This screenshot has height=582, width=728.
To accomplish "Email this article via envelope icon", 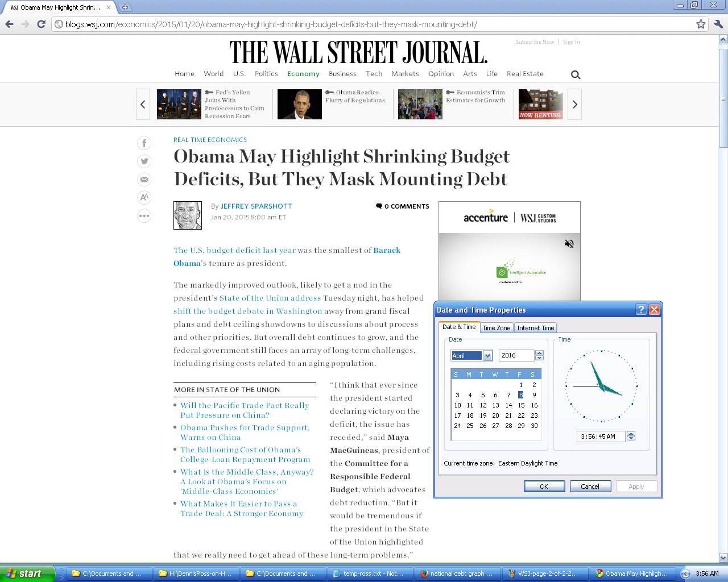I will 144,180.
